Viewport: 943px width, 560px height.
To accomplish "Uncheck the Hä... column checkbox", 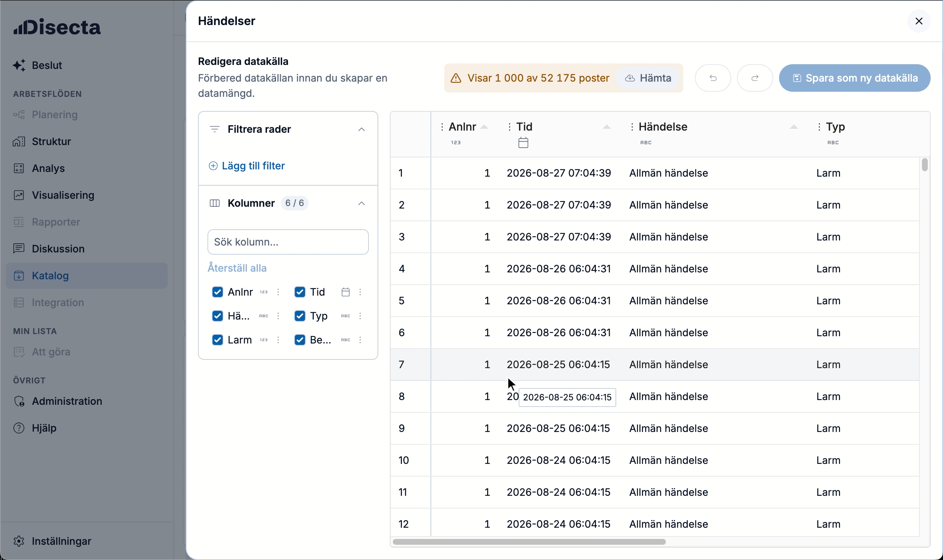I will (x=217, y=316).
